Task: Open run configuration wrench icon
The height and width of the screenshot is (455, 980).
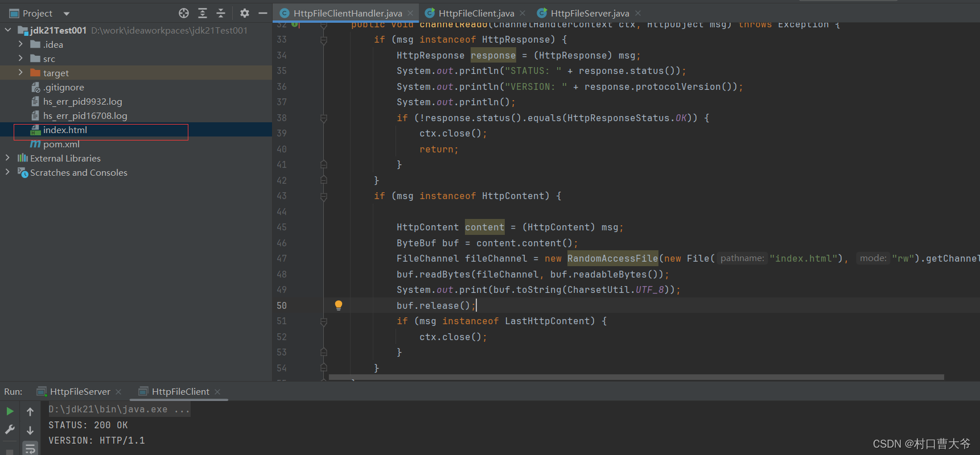Action: [x=10, y=430]
